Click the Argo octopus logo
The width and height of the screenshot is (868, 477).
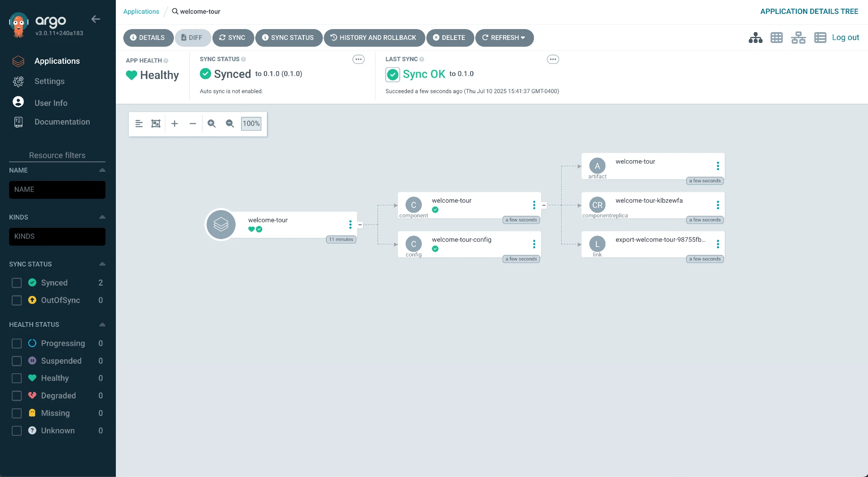pyautogui.click(x=19, y=25)
